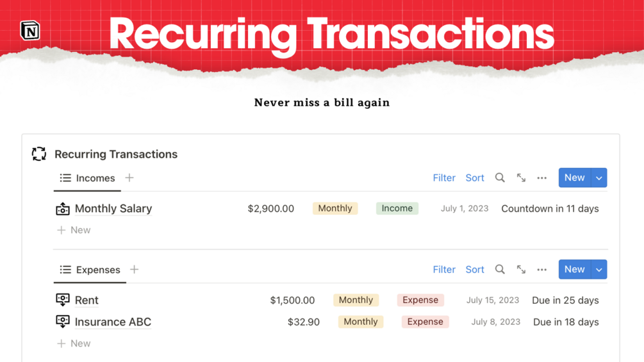Image resolution: width=644 pixels, height=362 pixels.
Task: Open Incomes view as full page
Action: (521, 178)
